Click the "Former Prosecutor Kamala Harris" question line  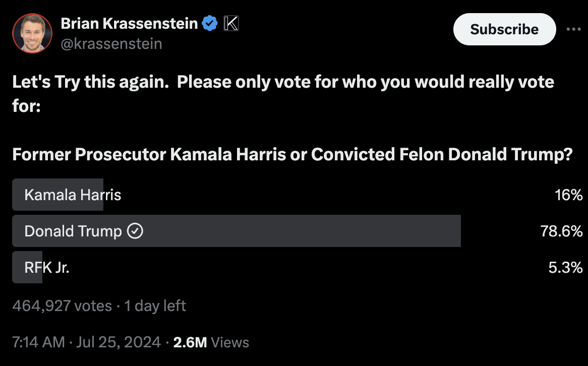click(x=292, y=154)
